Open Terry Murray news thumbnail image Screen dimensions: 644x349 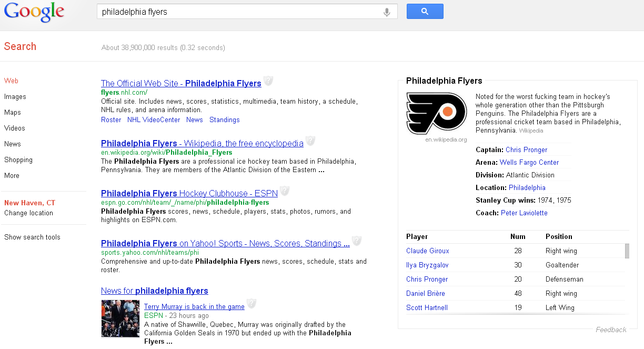click(120, 318)
